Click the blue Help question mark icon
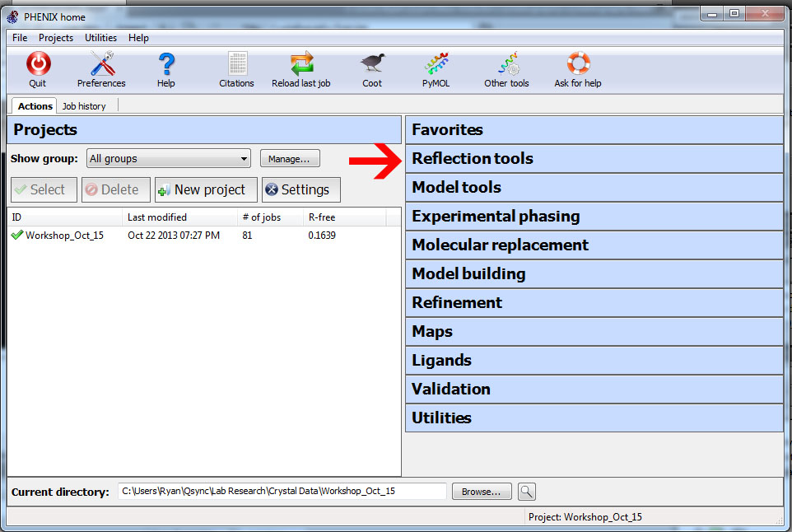Viewport: 792px width, 532px height. tap(166, 64)
